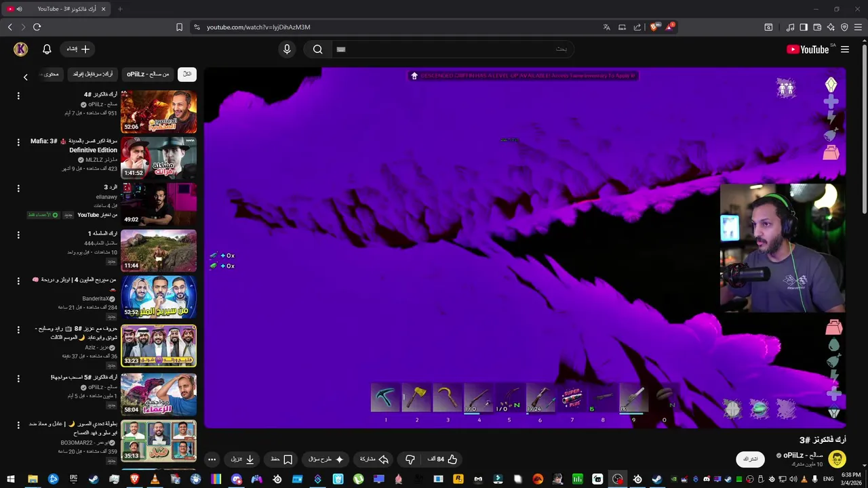
Task: Bookmark this page icon
Action: (x=179, y=27)
